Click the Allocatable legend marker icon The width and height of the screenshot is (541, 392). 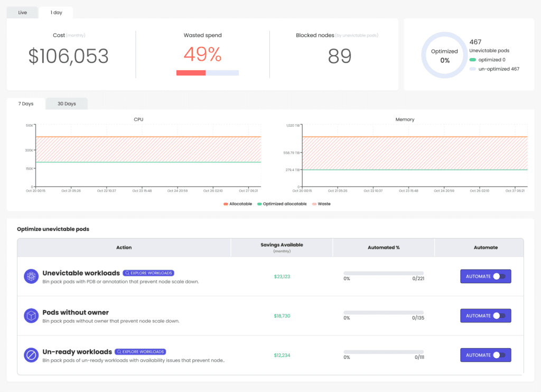[x=226, y=204]
